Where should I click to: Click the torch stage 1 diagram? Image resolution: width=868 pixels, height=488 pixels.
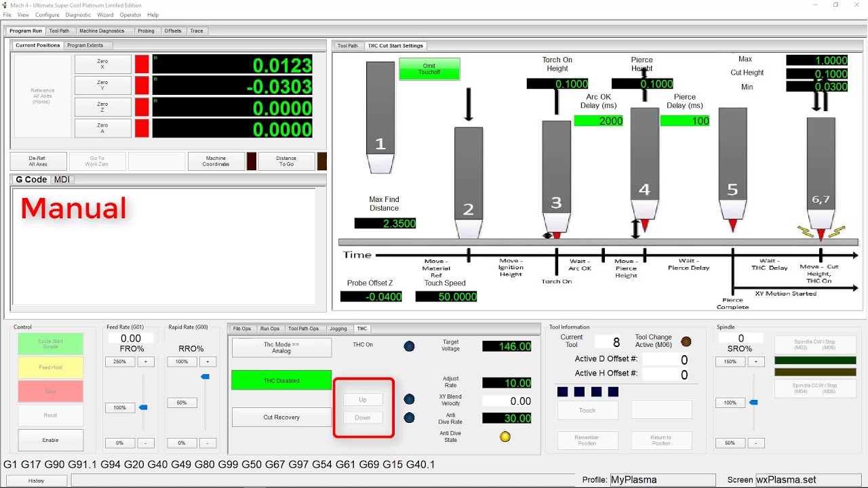click(x=380, y=117)
